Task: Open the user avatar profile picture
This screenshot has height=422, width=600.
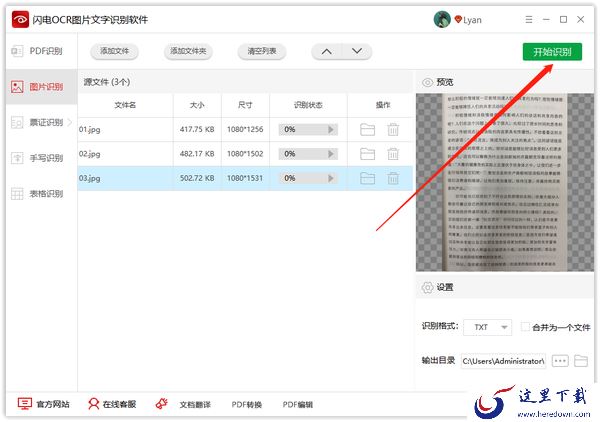Action: point(442,19)
